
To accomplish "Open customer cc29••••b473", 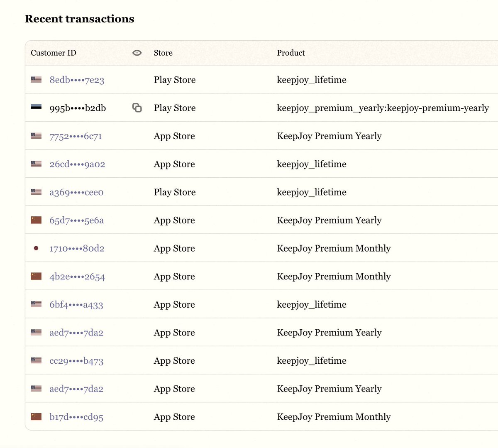I will tap(76, 361).
